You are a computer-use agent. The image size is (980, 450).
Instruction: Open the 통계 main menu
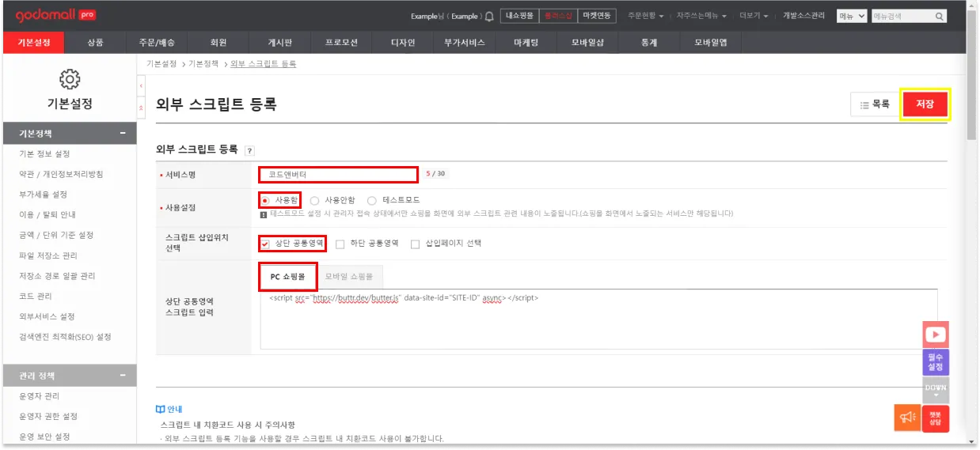649,43
